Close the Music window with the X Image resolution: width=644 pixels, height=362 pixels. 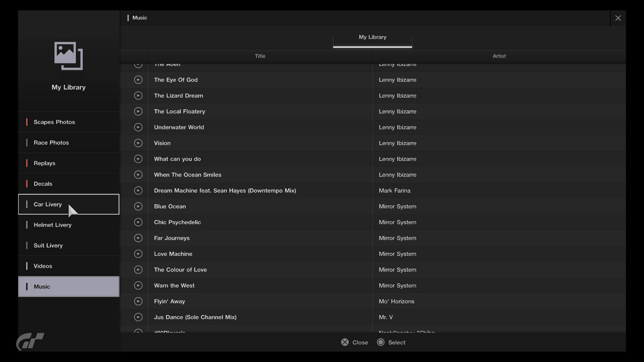click(x=618, y=18)
